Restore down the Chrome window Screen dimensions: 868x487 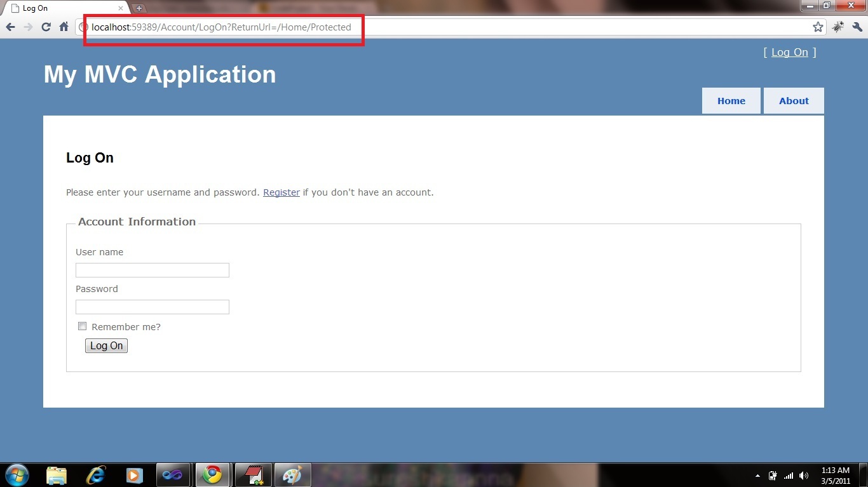[827, 5]
